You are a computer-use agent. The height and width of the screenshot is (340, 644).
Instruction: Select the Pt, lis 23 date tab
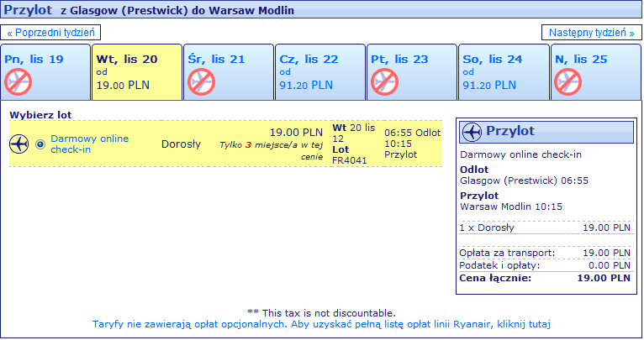tap(412, 72)
